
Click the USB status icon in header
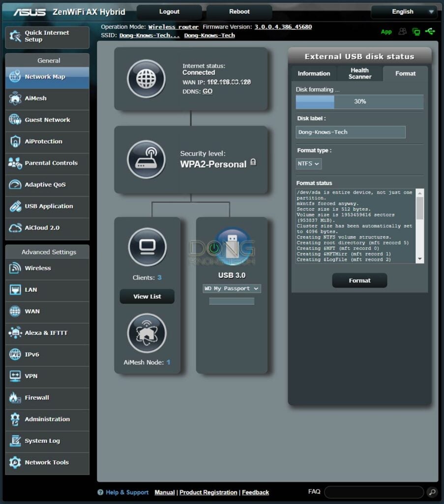click(x=430, y=31)
